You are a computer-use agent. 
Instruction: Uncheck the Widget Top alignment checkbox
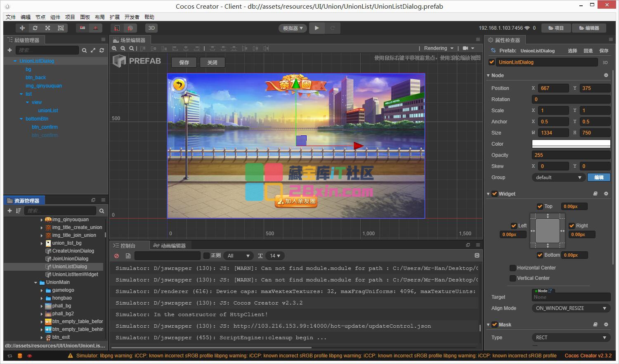(x=540, y=206)
